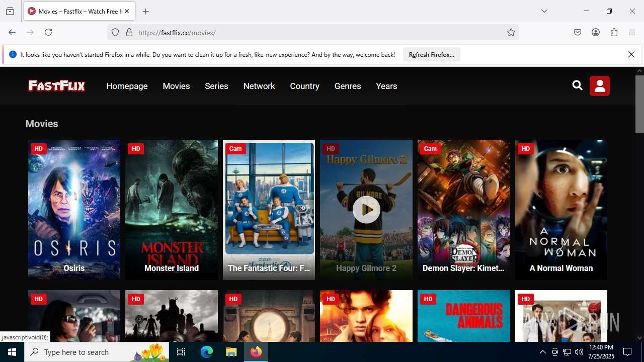This screenshot has height=362, width=644.
Task: Open the Windows notification center icon
Action: 627,352
